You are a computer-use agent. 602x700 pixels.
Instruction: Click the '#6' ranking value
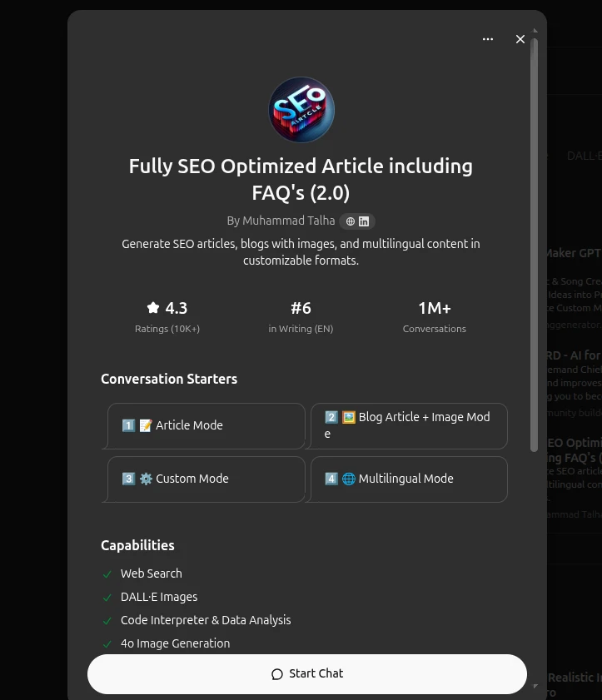[301, 308]
